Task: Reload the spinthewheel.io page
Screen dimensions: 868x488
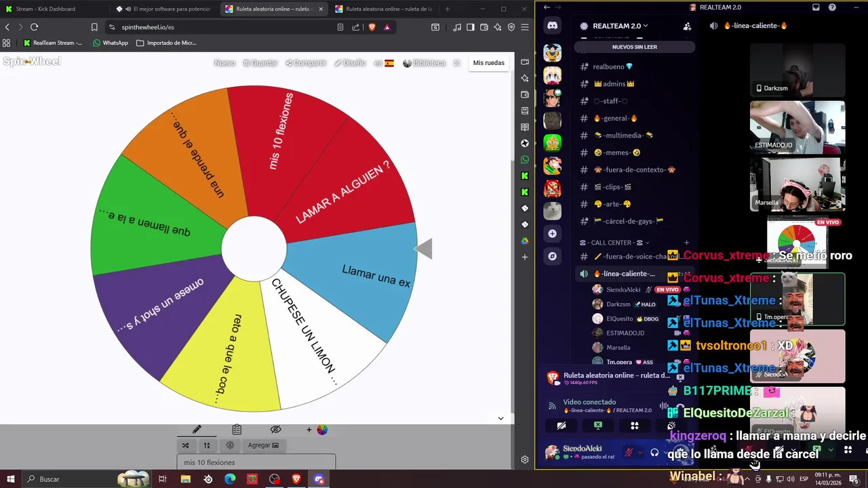Action: click(34, 27)
